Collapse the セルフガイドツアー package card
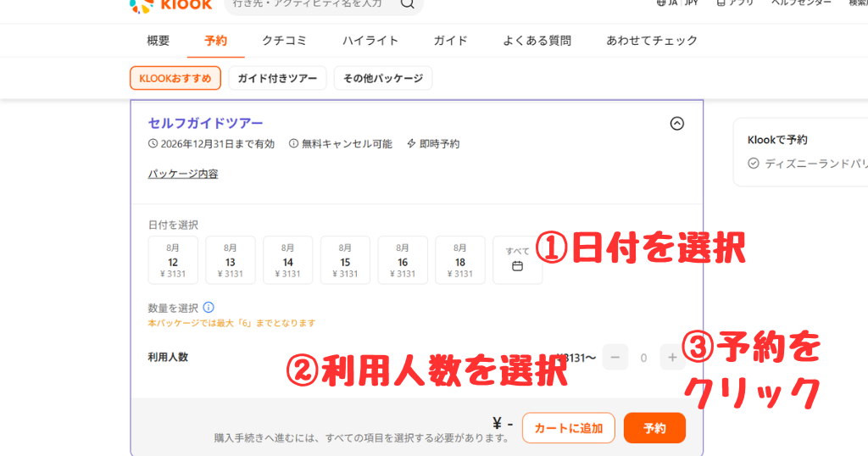Viewport: 868px width, 456px height. click(x=677, y=124)
